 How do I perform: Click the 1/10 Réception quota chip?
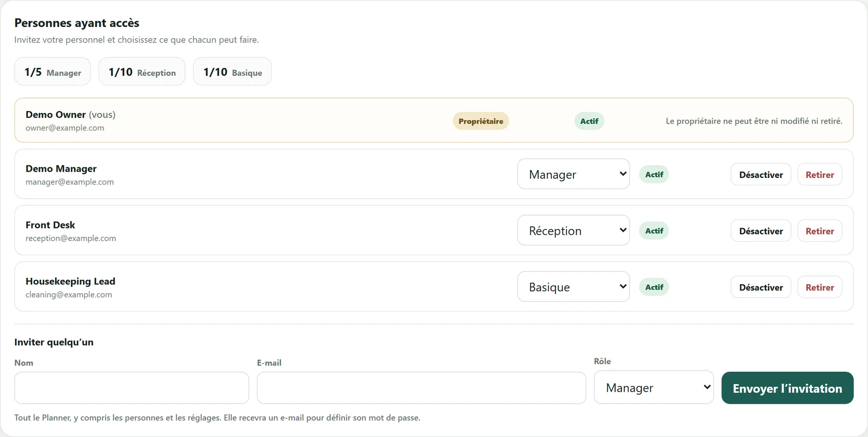[142, 72]
